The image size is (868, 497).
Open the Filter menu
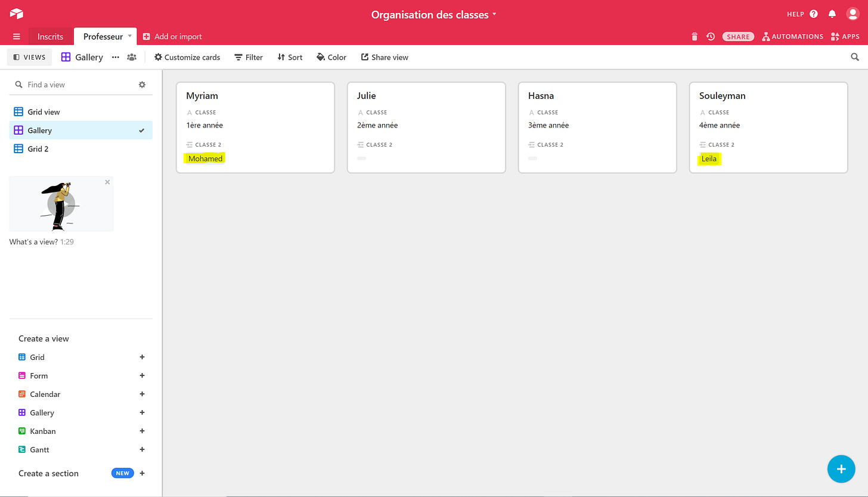(249, 57)
